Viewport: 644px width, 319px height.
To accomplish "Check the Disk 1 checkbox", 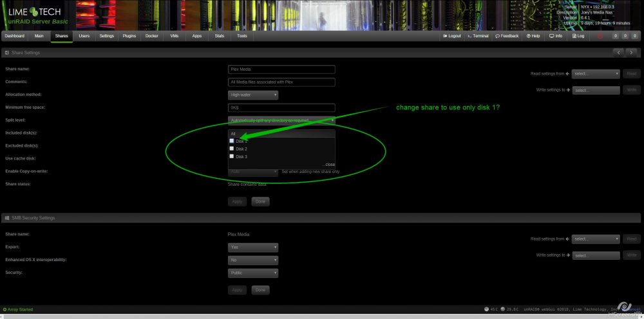I will tap(232, 141).
